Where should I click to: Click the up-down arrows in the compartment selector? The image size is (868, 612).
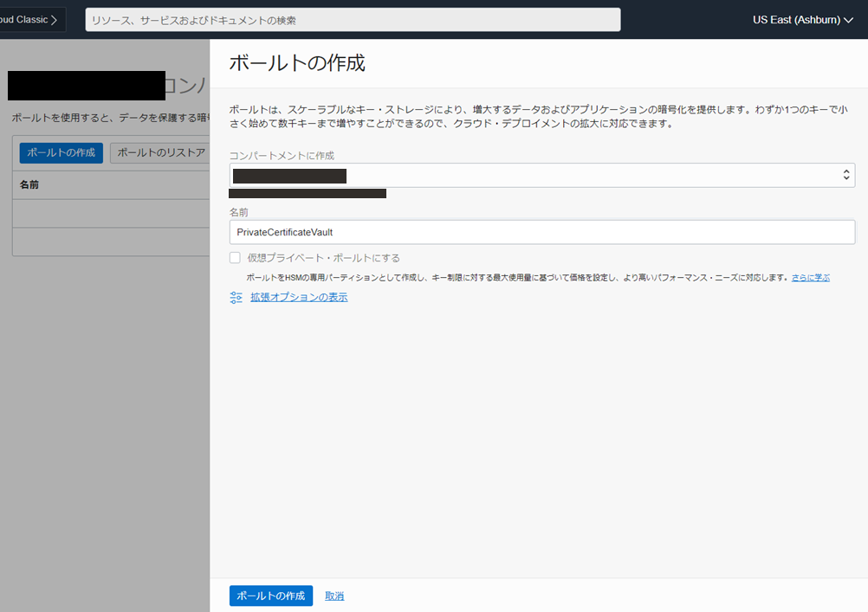tap(846, 175)
